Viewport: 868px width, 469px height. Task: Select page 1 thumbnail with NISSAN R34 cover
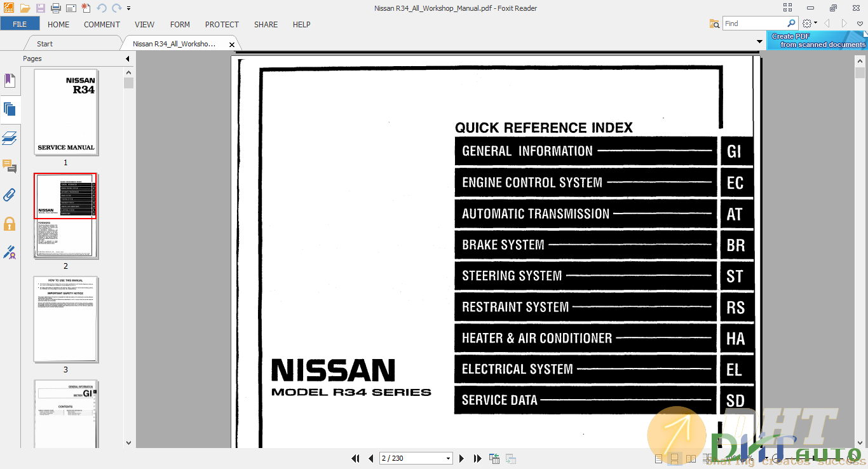click(65, 112)
